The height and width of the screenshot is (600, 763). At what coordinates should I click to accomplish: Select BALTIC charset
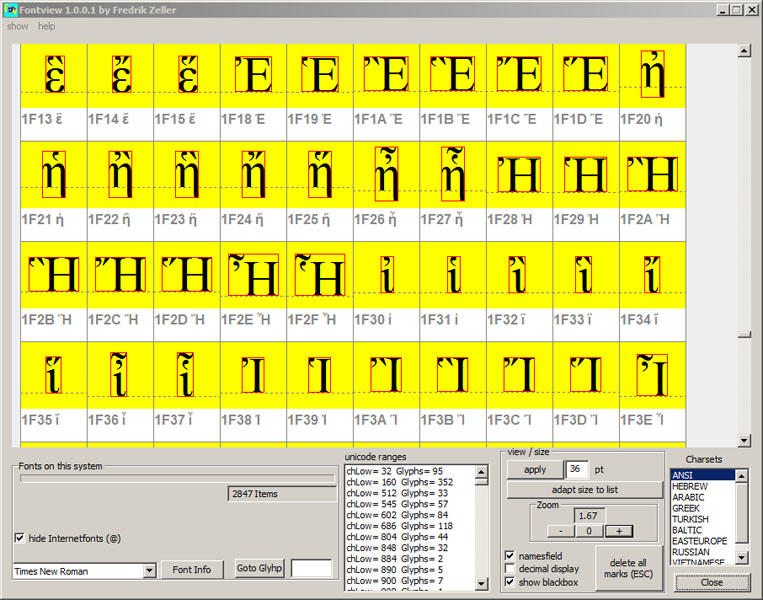pyautogui.click(x=703, y=530)
